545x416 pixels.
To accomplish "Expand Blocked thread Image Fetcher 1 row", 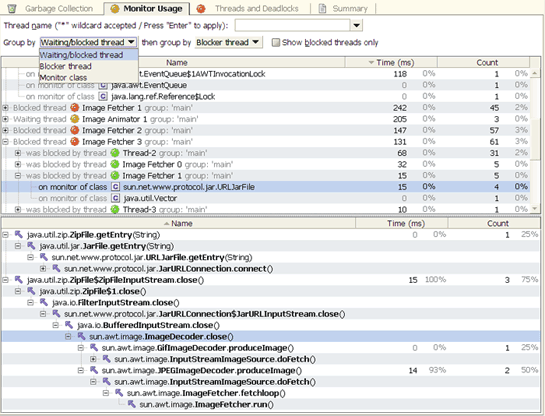I will pyautogui.click(x=5, y=108).
